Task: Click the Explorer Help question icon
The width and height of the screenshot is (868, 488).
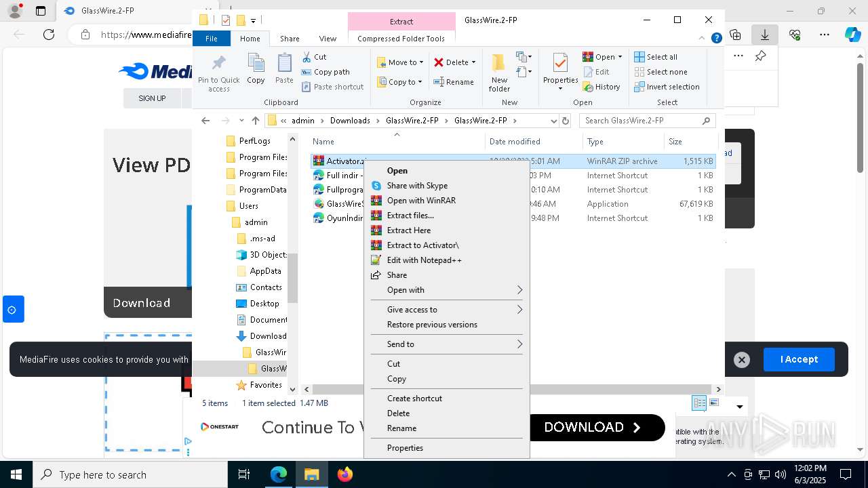Action: pos(716,39)
